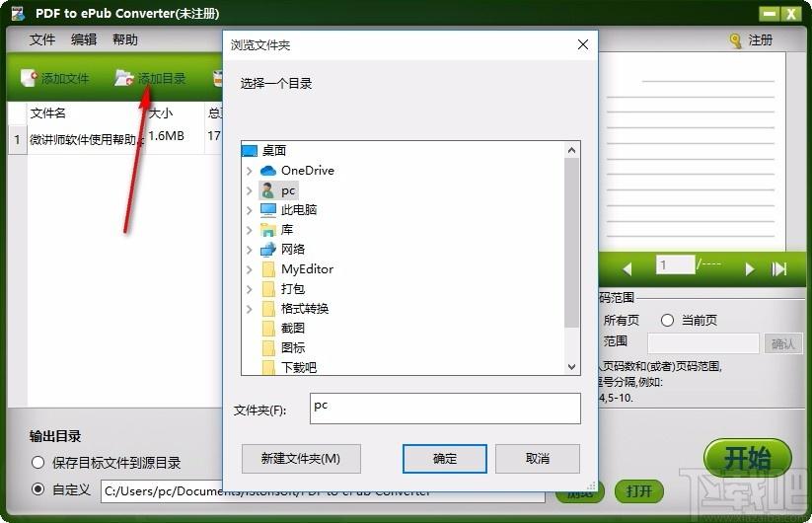812x523 pixels.
Task: Click the custom output path field
Action: pyautogui.click(x=324, y=490)
